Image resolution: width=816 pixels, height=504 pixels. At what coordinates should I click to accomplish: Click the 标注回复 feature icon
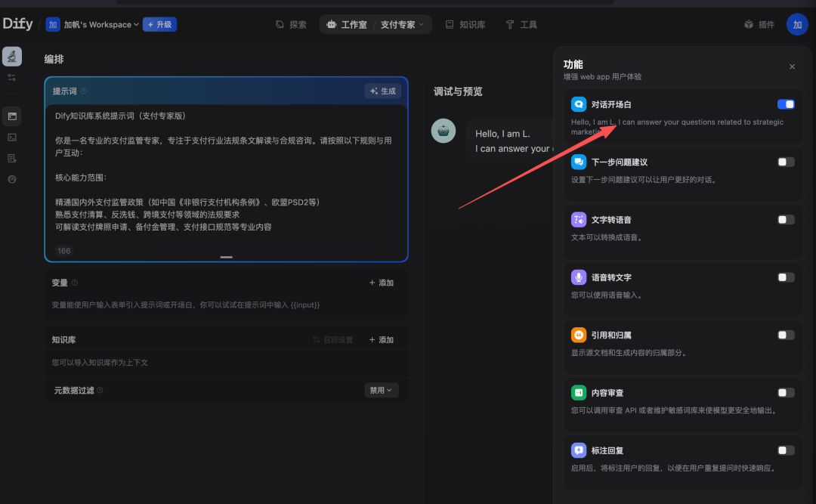(579, 450)
